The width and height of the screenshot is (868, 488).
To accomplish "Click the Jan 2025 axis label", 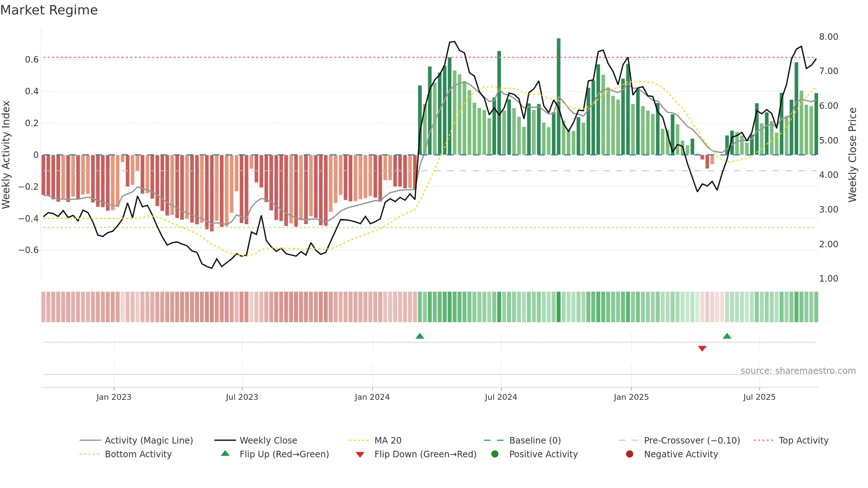I will [x=631, y=397].
